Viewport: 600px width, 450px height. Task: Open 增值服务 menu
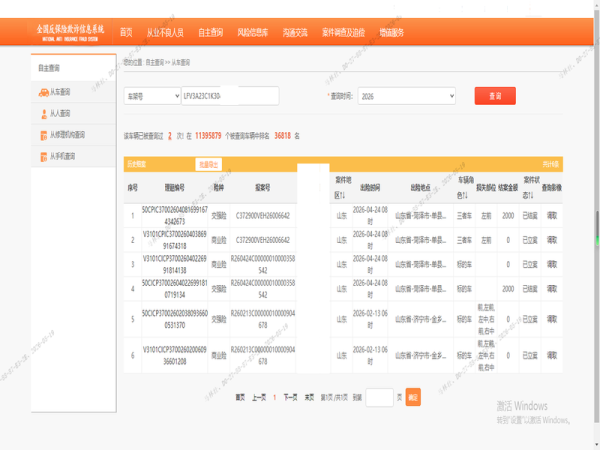[391, 33]
